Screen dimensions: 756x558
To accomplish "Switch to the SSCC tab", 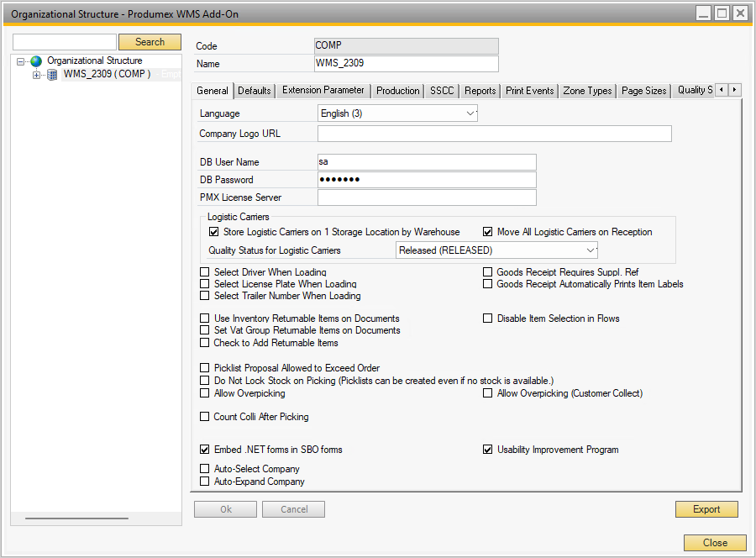I will [x=442, y=91].
